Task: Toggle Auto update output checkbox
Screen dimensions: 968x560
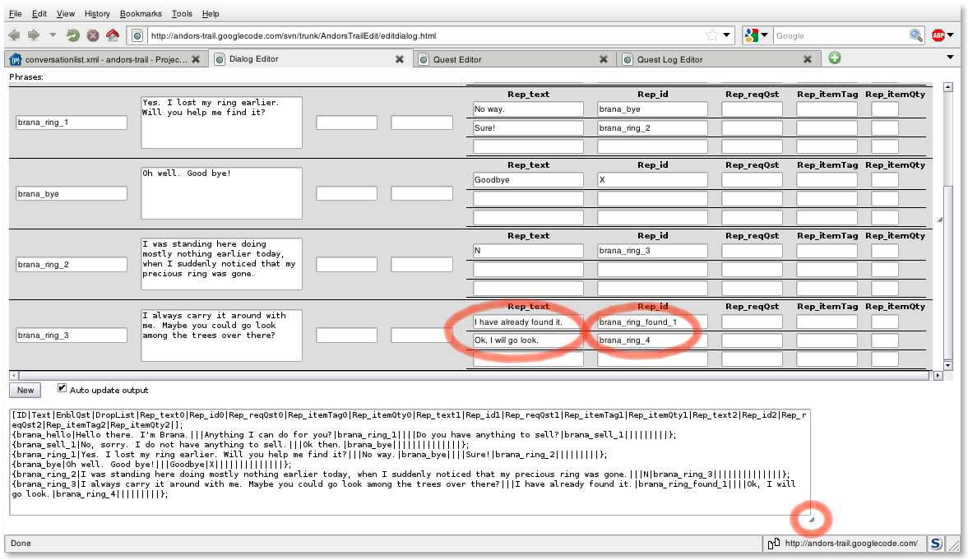Action: tap(62, 388)
